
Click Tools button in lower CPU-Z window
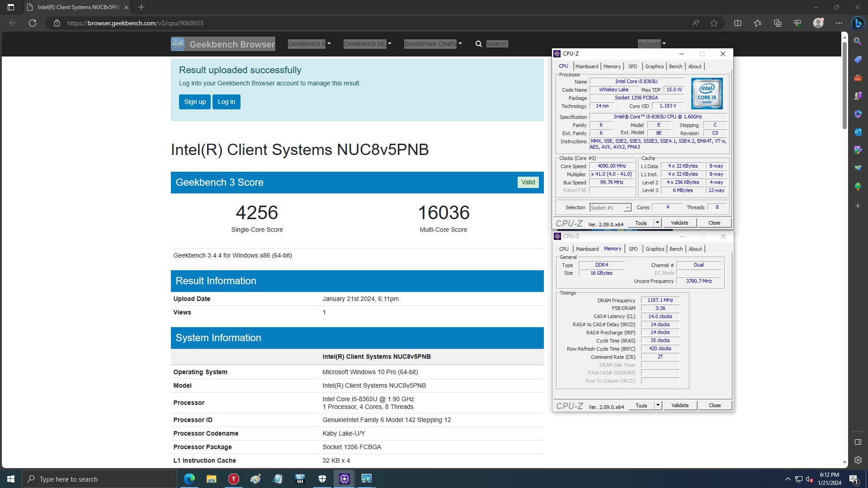tap(641, 405)
